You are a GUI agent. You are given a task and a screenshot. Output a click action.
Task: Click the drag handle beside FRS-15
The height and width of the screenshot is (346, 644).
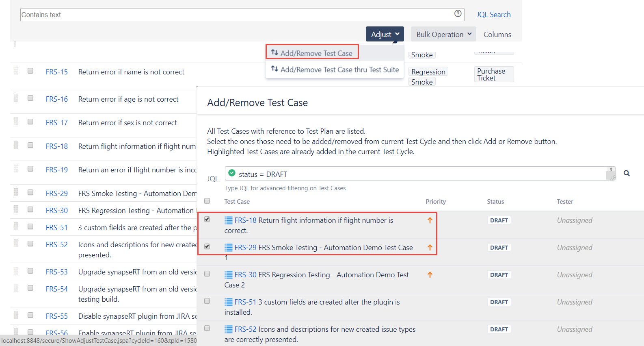[x=15, y=71]
